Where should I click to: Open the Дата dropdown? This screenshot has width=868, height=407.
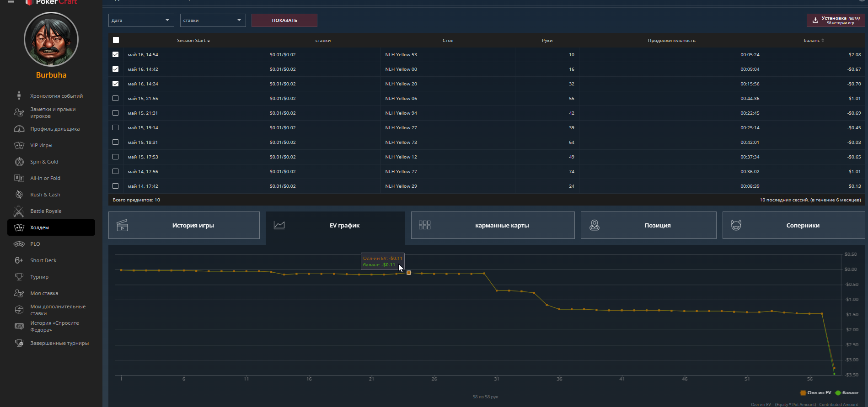141,20
